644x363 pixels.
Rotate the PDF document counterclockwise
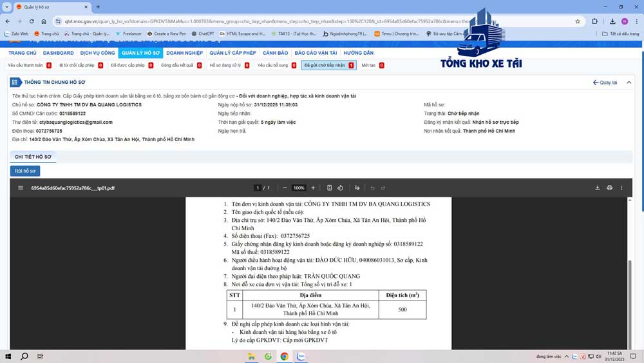(341, 188)
